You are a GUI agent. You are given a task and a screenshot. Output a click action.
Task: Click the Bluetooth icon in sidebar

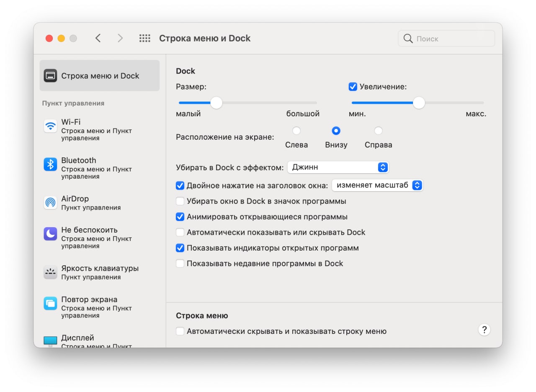[50, 164]
